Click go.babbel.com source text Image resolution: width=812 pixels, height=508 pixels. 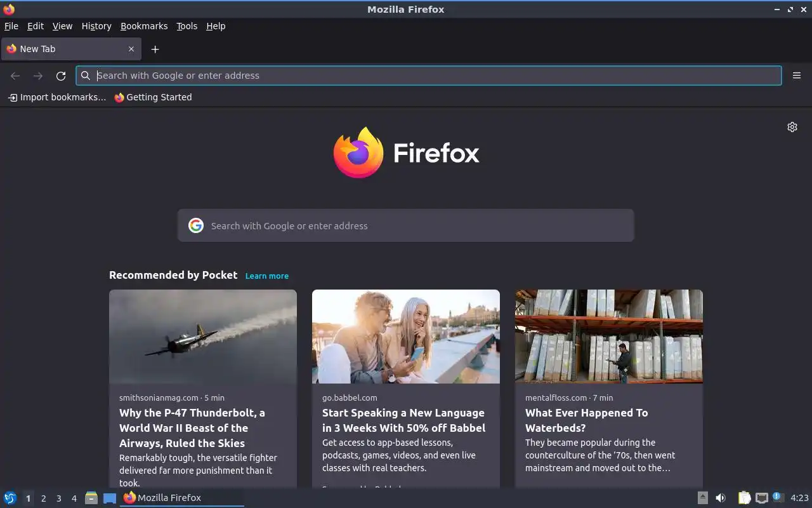point(350,398)
